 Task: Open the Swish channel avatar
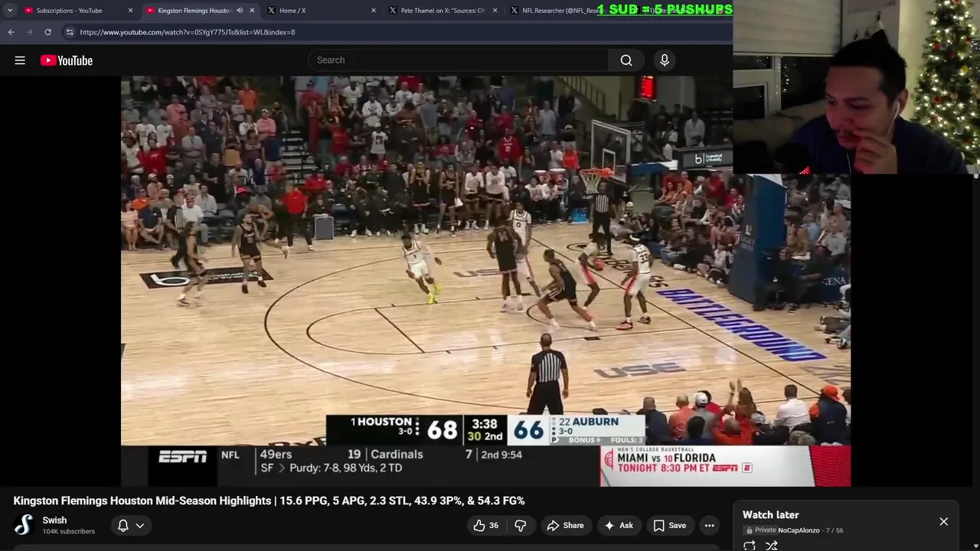coord(24,525)
